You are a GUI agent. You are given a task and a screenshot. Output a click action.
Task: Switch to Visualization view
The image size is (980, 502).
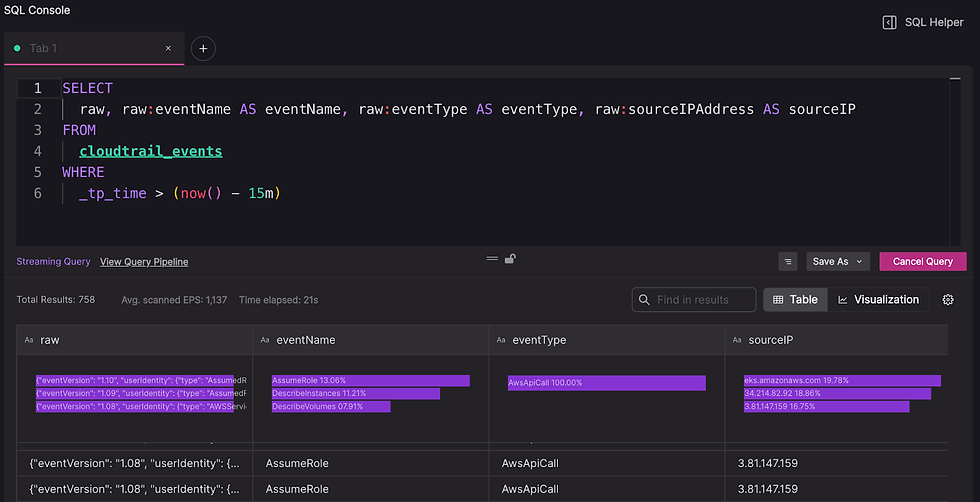878,300
